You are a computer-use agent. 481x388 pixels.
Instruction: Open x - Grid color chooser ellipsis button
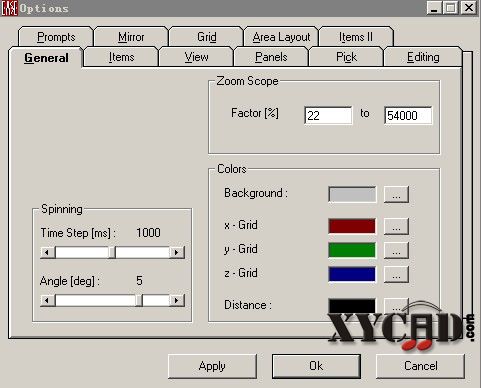point(396,226)
